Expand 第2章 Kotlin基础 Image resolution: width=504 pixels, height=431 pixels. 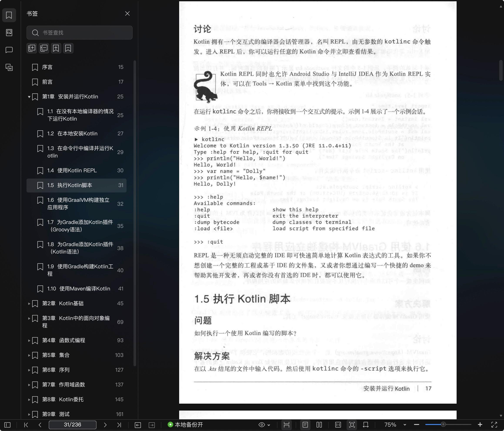29,304
